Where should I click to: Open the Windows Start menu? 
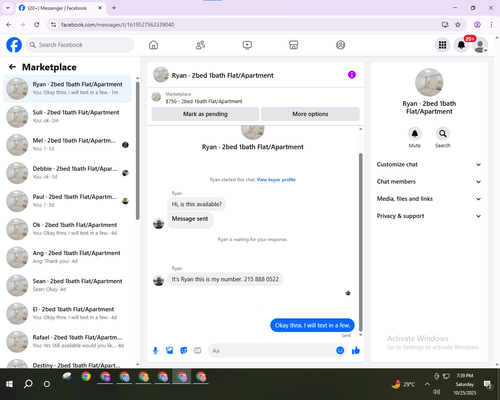point(9,384)
